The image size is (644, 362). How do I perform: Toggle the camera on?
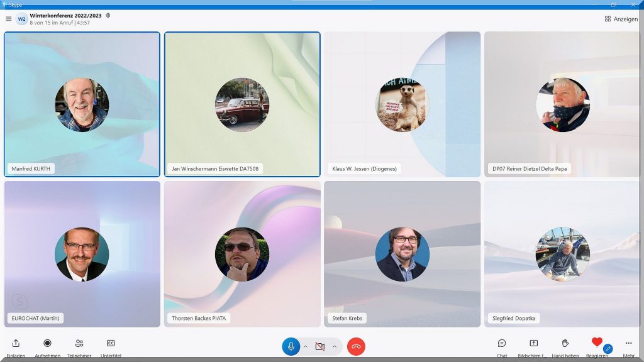tap(319, 346)
